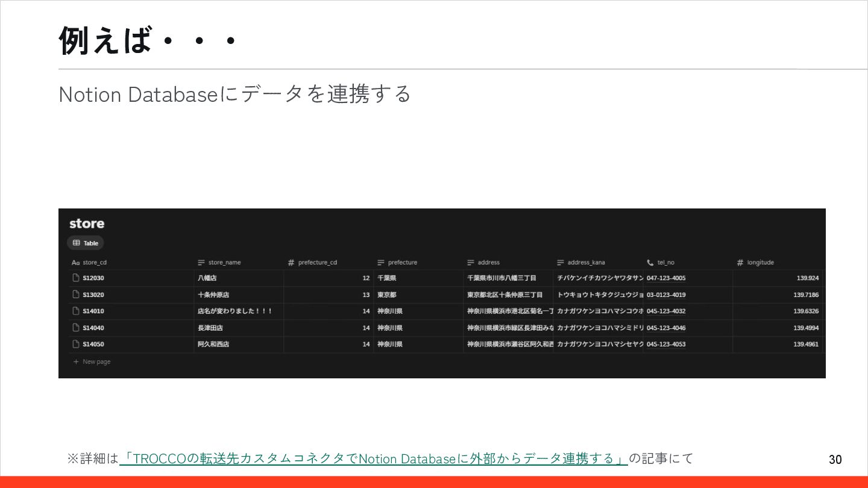Select the kana cell starting チバケンイチカワシ
Screen dimensions: 868x488
pyautogui.click(x=598, y=278)
